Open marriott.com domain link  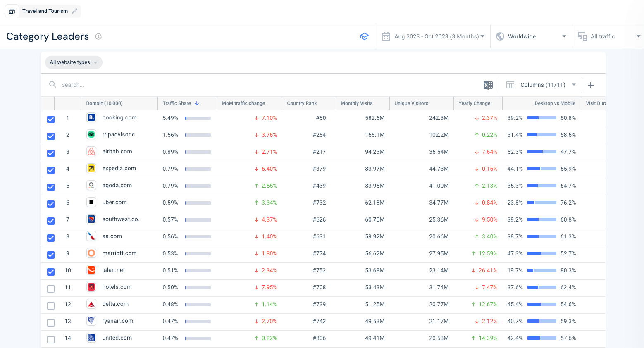point(119,253)
